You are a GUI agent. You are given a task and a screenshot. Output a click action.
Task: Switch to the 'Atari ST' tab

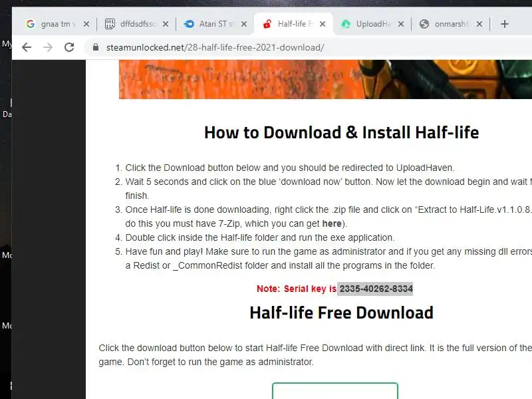[215, 24]
